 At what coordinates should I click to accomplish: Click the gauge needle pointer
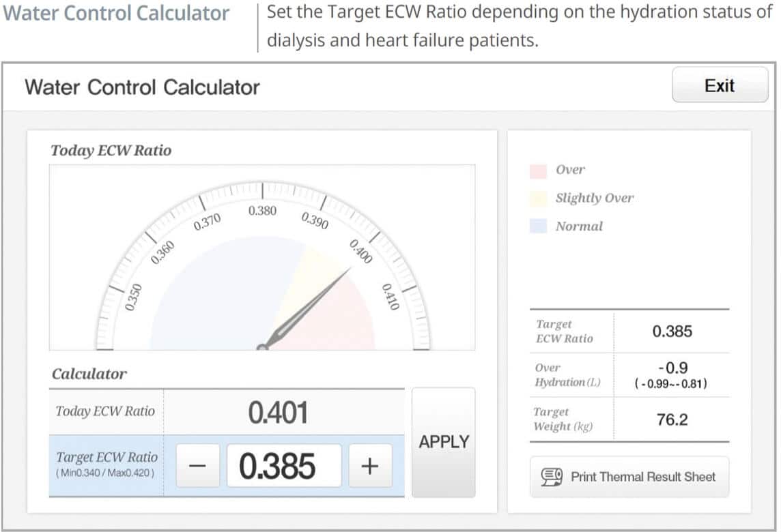tap(309, 306)
